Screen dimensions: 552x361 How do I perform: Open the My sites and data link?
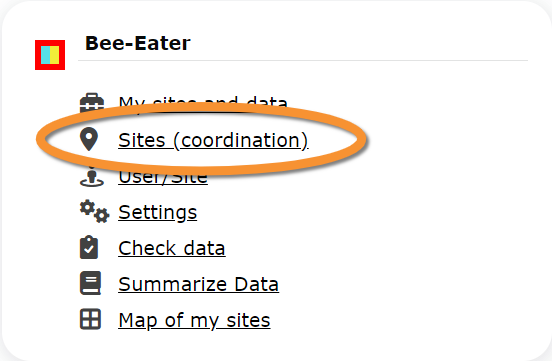[x=203, y=104]
